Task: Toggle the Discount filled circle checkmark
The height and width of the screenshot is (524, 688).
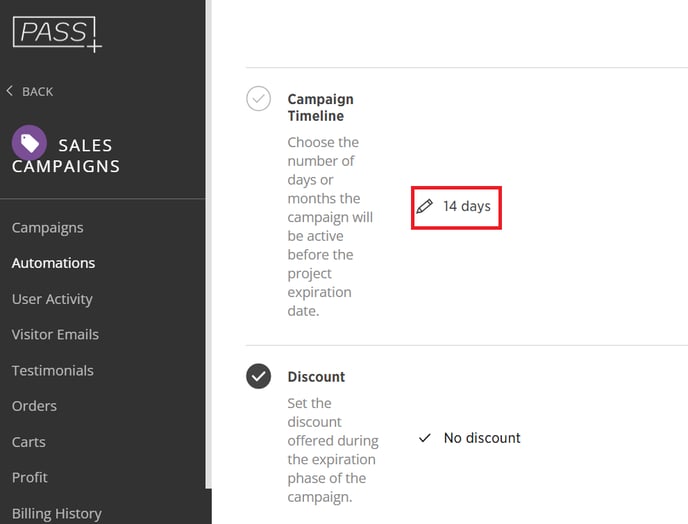Action: pos(258,376)
